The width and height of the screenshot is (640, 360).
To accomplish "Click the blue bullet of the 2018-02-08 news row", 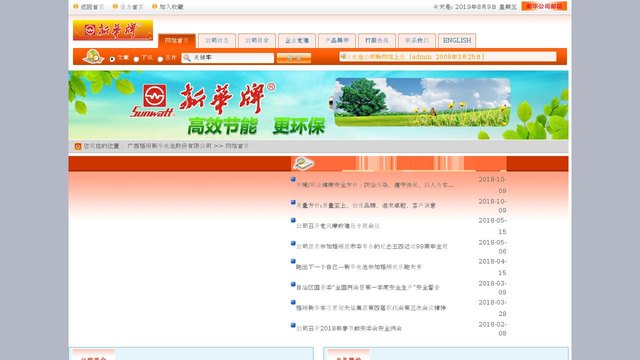I will click(x=293, y=325).
